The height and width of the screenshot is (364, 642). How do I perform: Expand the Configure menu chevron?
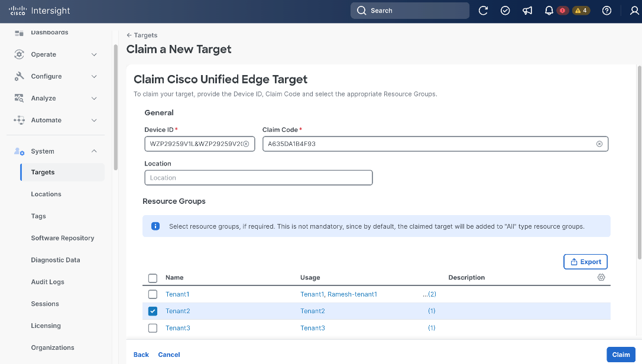coord(94,76)
